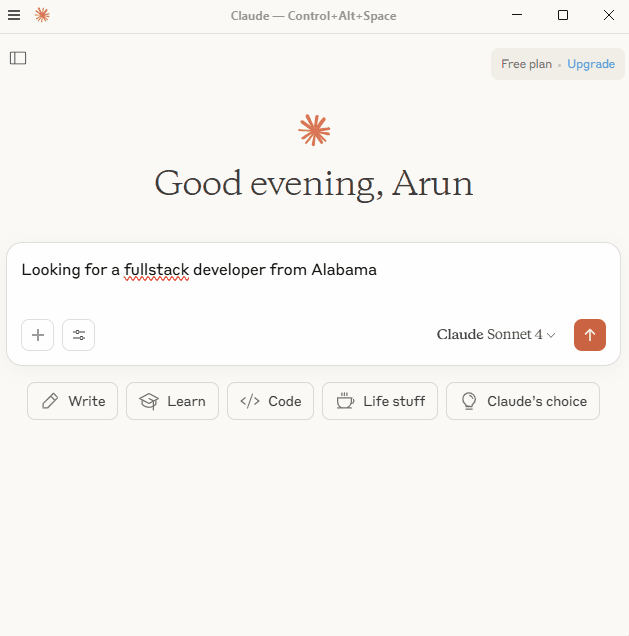The height and width of the screenshot is (636, 629).
Task: Open the hamburger menu in title bar
Action: (14, 15)
